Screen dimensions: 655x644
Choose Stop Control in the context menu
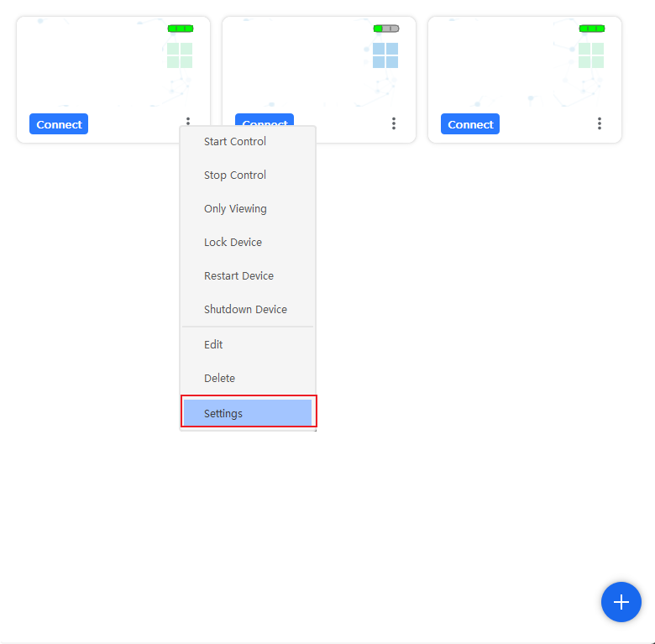[235, 175]
